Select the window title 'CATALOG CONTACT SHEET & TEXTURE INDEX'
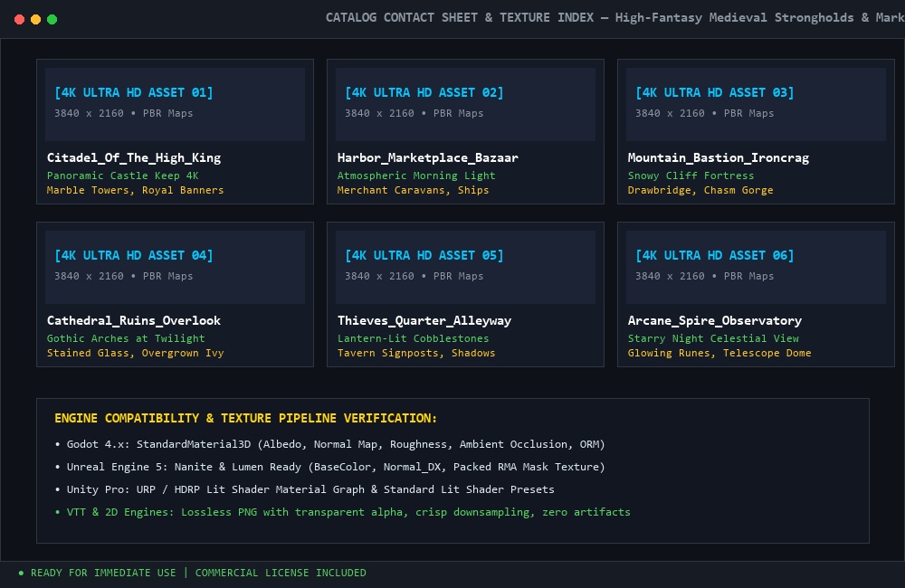The image size is (905, 588). [460, 18]
